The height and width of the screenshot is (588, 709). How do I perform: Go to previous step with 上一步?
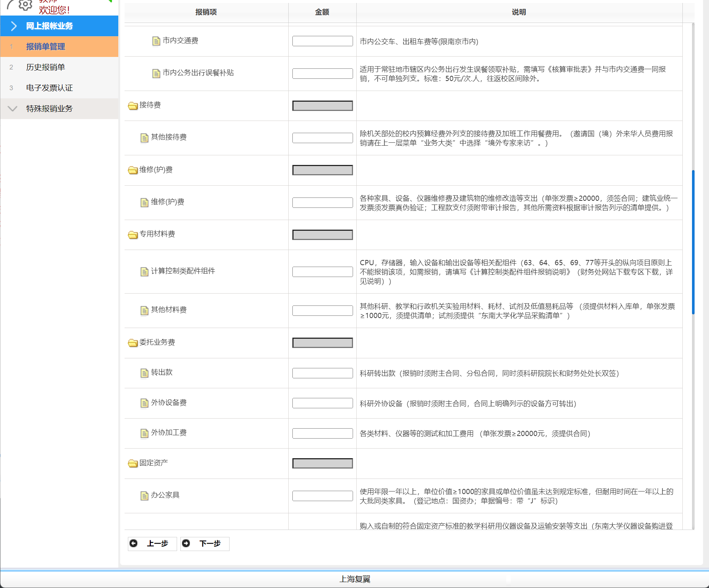click(152, 544)
